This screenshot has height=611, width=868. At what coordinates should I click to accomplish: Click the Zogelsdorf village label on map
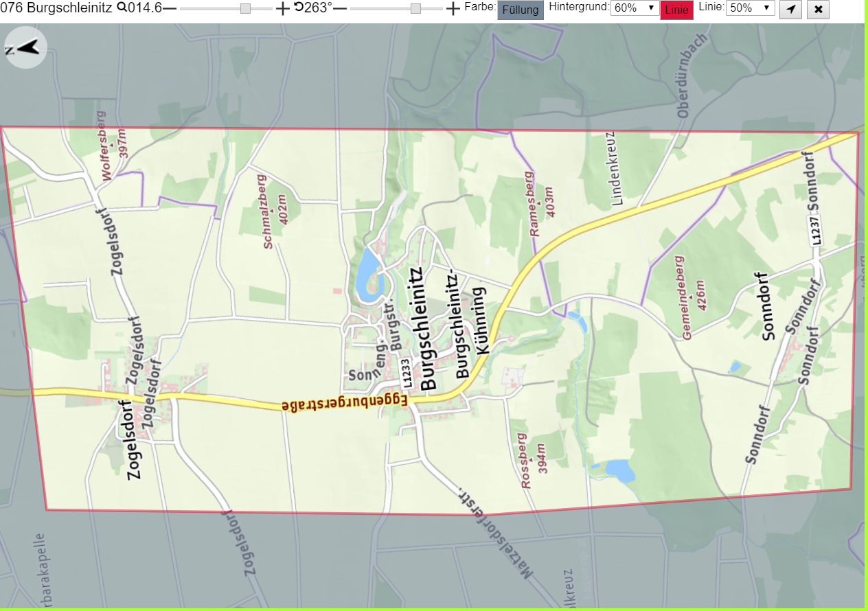(135, 439)
